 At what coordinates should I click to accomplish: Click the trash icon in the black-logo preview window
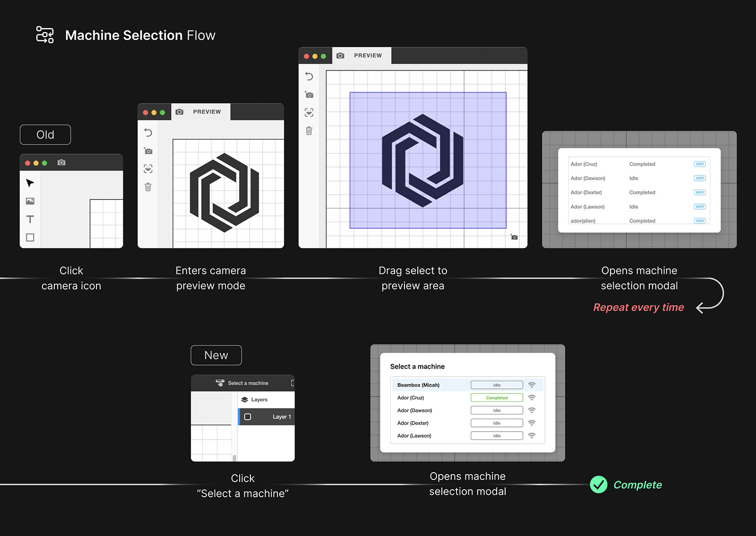[148, 187]
